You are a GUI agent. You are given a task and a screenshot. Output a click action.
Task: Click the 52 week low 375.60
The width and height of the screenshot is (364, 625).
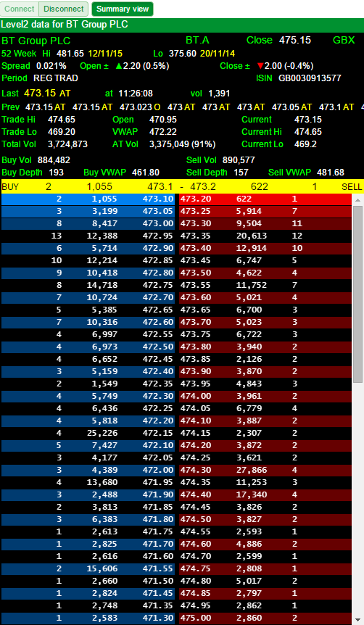coord(183,54)
